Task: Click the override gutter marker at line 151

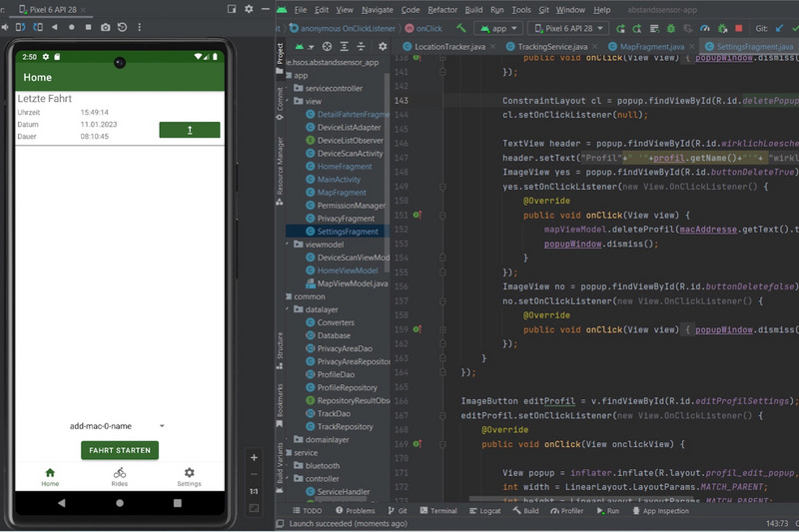Action: (x=417, y=215)
